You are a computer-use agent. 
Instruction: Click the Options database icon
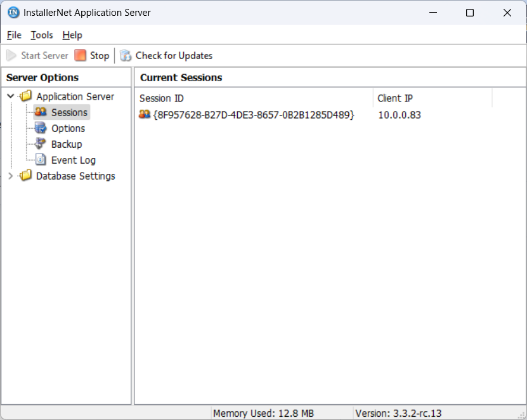41,128
